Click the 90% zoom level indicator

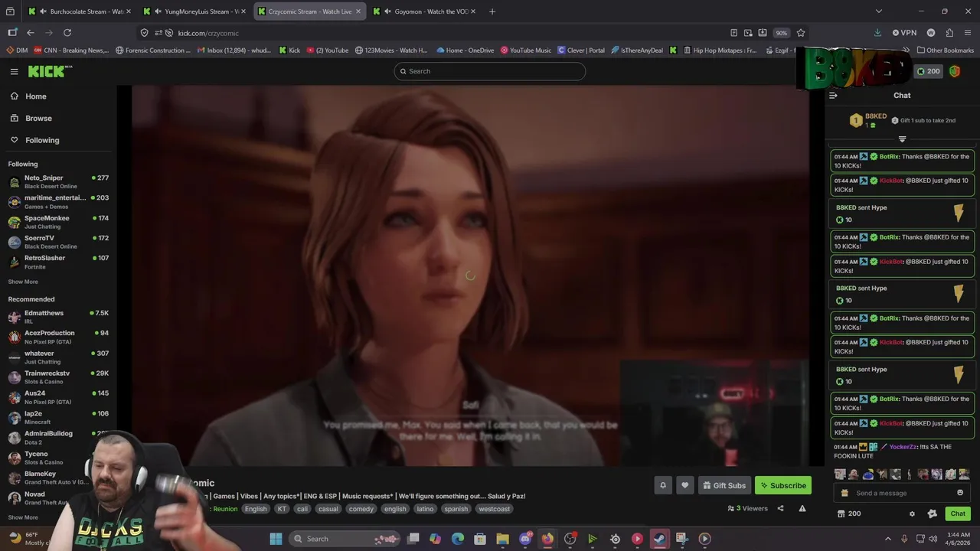coord(781,33)
